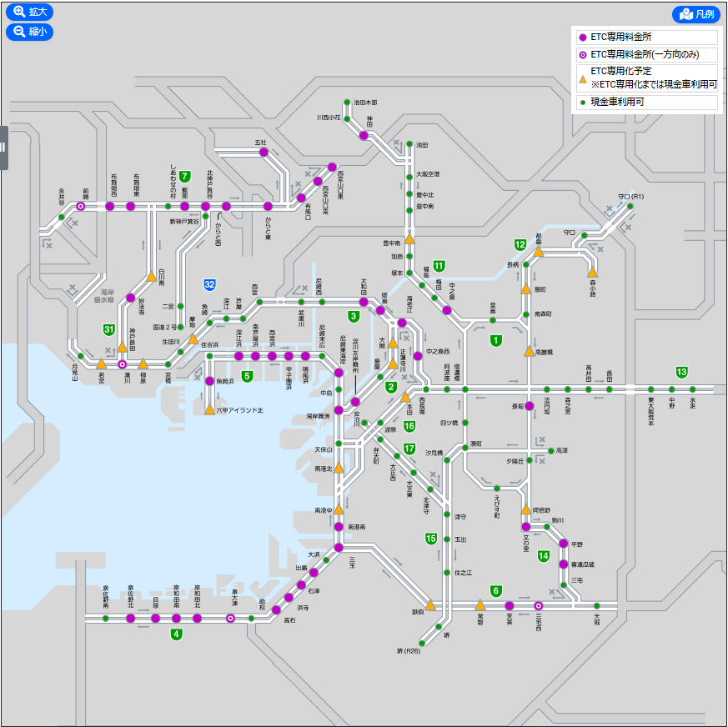This screenshot has height=727, width=728.
Task: Click the 堺 (R26) station marker
Action: pyautogui.click(x=422, y=644)
